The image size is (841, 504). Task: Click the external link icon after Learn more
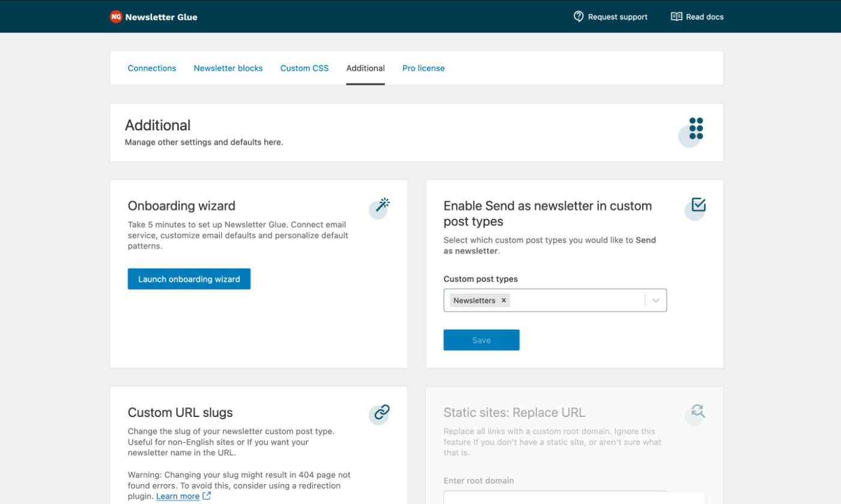(x=207, y=496)
